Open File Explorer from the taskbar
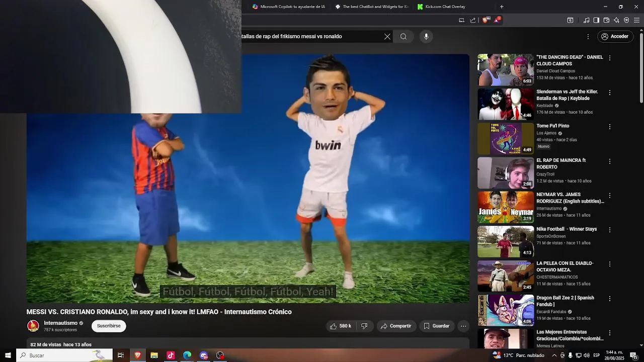The image size is (644, 362). point(154,355)
